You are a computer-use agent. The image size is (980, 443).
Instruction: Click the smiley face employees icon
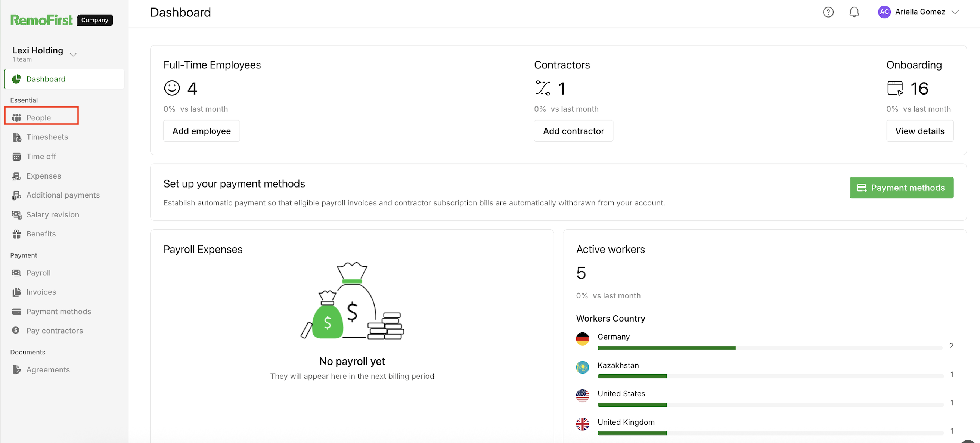(171, 88)
